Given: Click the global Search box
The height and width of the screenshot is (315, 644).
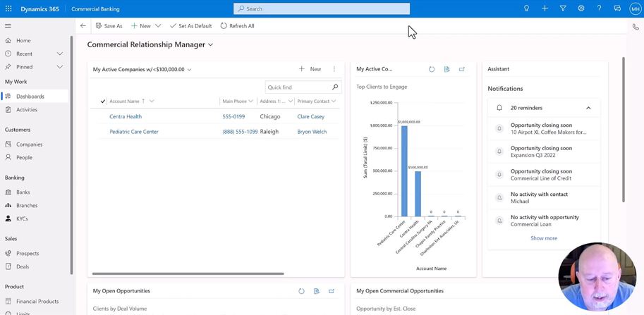Looking at the screenshot, I should [x=322, y=8].
